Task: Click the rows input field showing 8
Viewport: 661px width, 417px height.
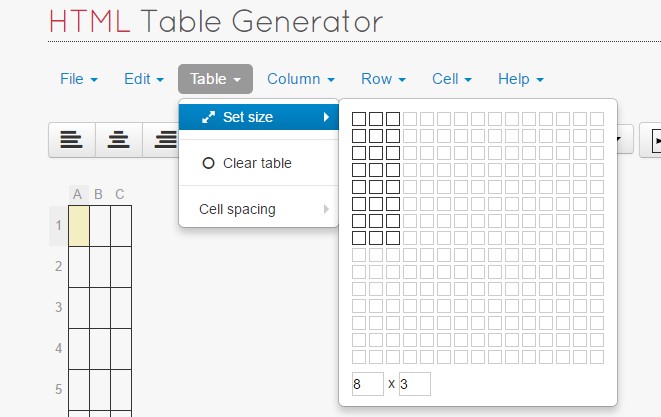Action: coord(367,384)
